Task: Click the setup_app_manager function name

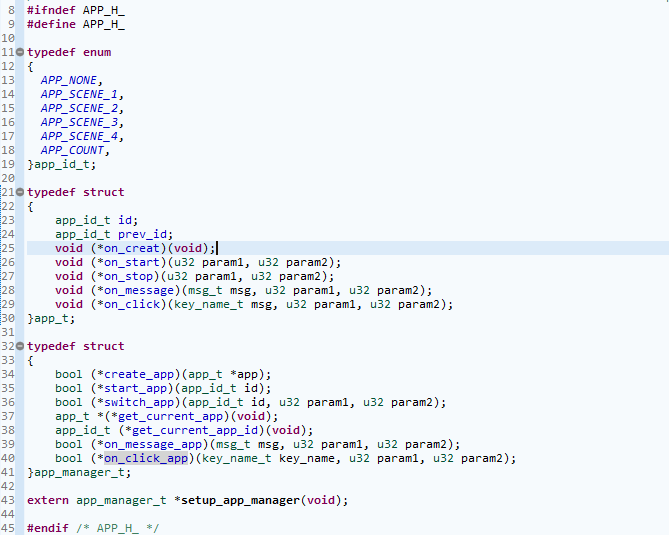Action: coord(241,500)
